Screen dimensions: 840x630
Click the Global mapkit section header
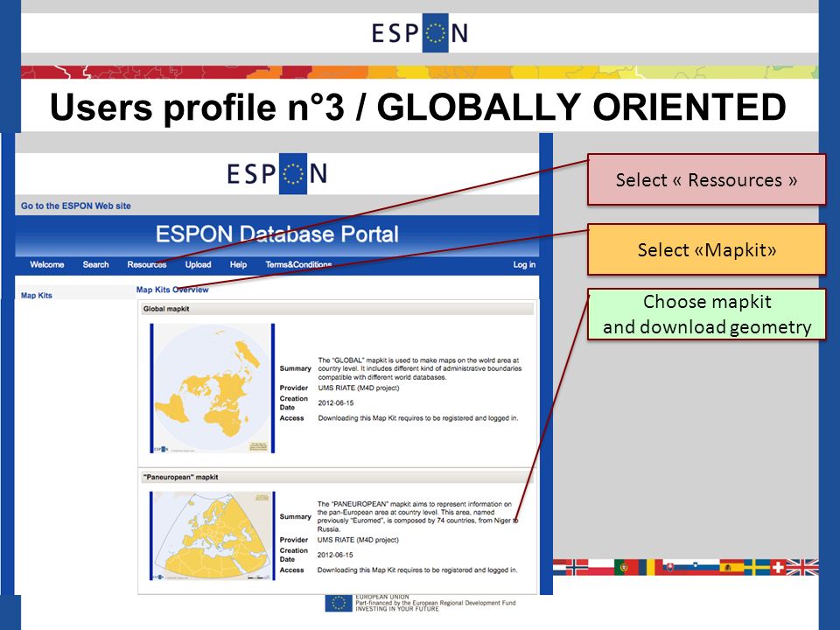click(x=338, y=309)
